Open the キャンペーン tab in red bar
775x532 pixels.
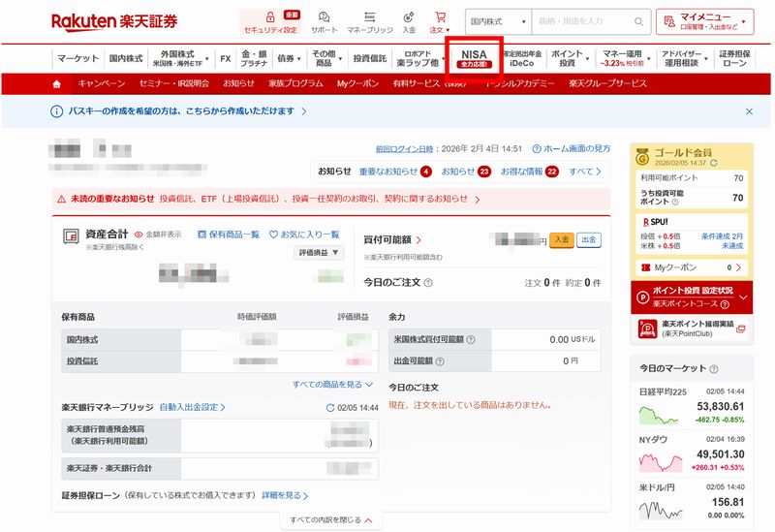[102, 83]
